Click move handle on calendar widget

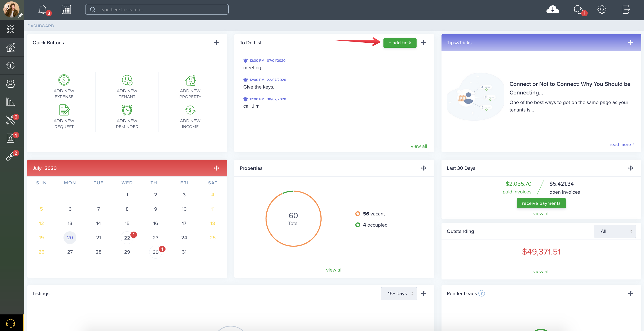217,168
